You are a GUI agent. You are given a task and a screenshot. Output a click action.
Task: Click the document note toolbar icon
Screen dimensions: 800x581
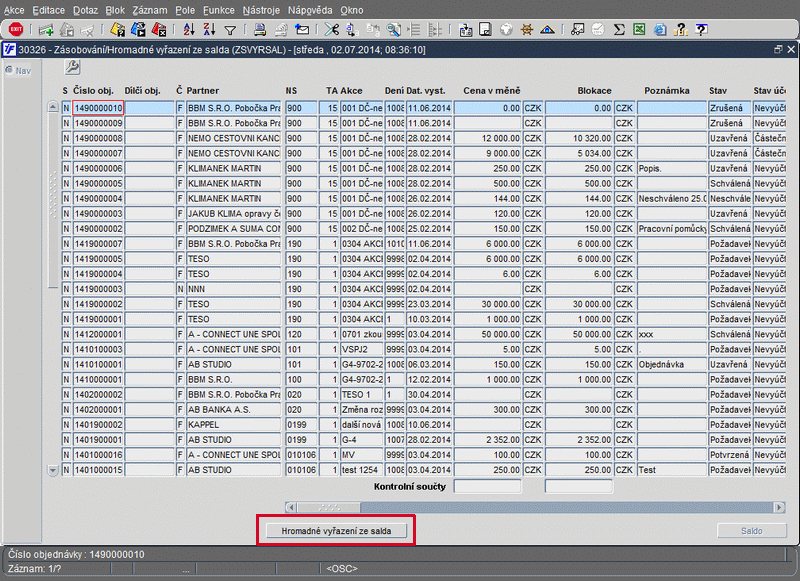point(485,30)
